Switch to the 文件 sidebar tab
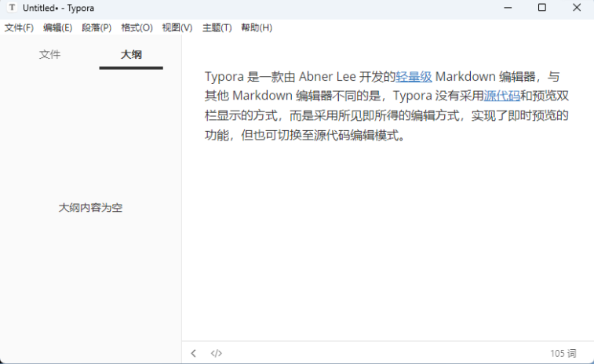 [x=49, y=55]
